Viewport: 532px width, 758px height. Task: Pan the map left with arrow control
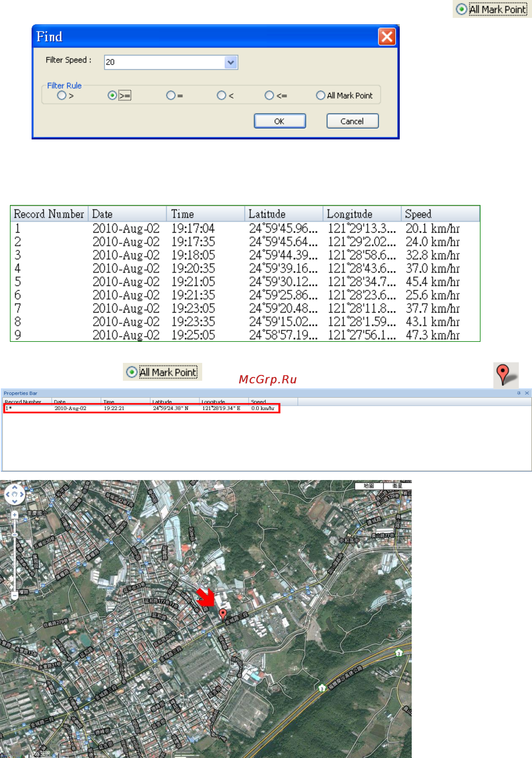8,494
